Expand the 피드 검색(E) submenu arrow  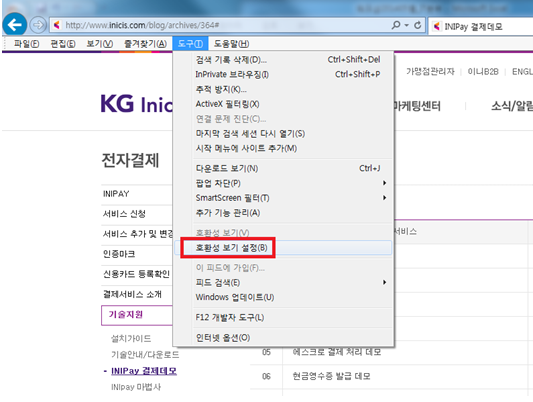pyautogui.click(x=384, y=282)
